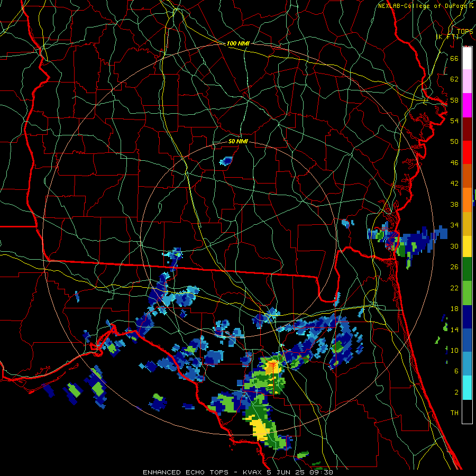Click the "34" legend value
The image size is (476, 476).
(454, 225)
